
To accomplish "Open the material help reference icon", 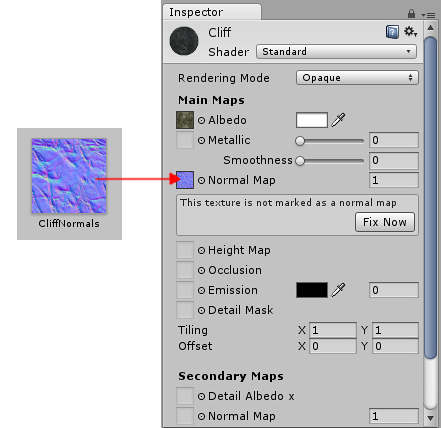I will pyautogui.click(x=392, y=32).
